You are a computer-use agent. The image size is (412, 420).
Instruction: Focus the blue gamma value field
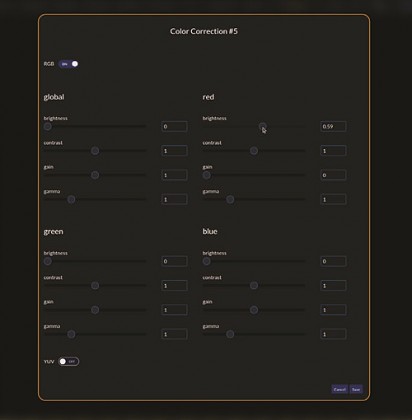333,334
